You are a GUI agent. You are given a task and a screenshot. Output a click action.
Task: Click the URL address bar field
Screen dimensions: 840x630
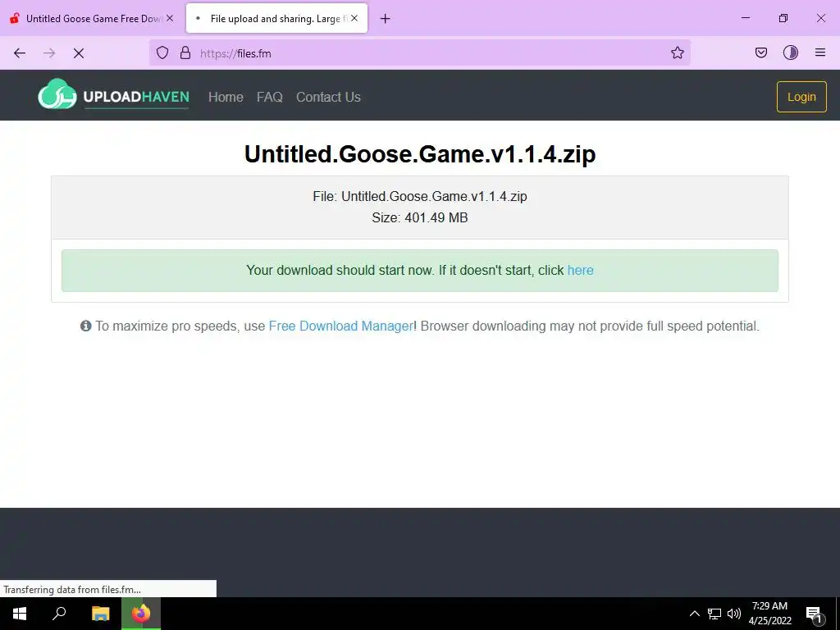pyautogui.click(x=419, y=52)
